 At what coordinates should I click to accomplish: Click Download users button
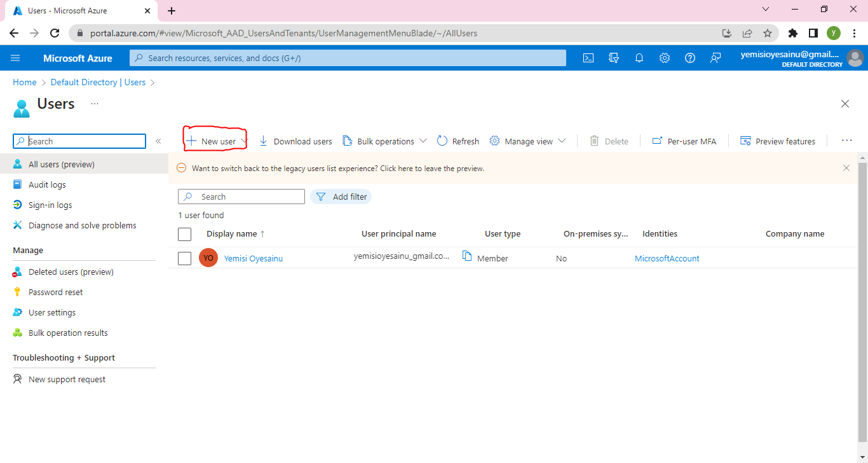point(295,141)
